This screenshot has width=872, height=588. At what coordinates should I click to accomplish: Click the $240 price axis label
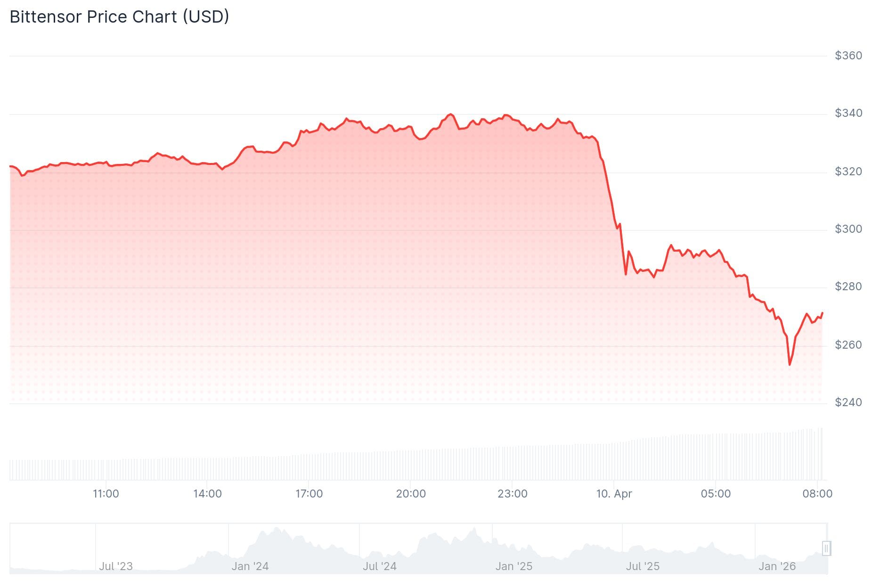[x=848, y=402]
